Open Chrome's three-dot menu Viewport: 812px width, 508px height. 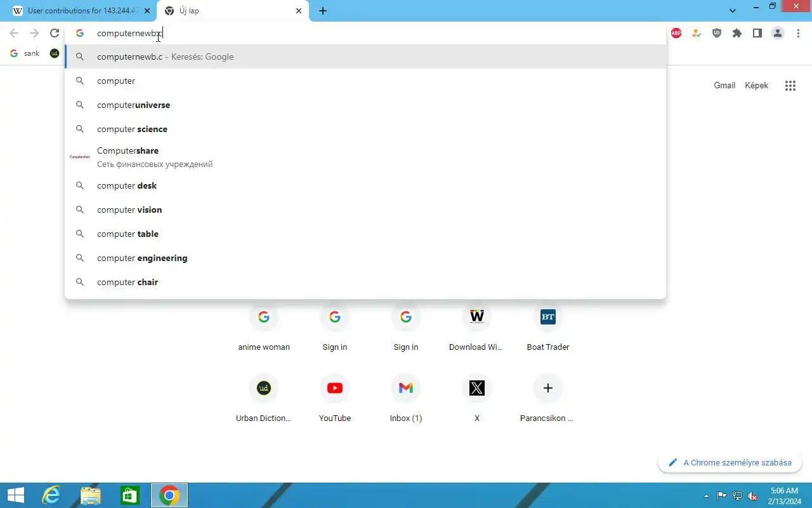pyautogui.click(x=798, y=33)
